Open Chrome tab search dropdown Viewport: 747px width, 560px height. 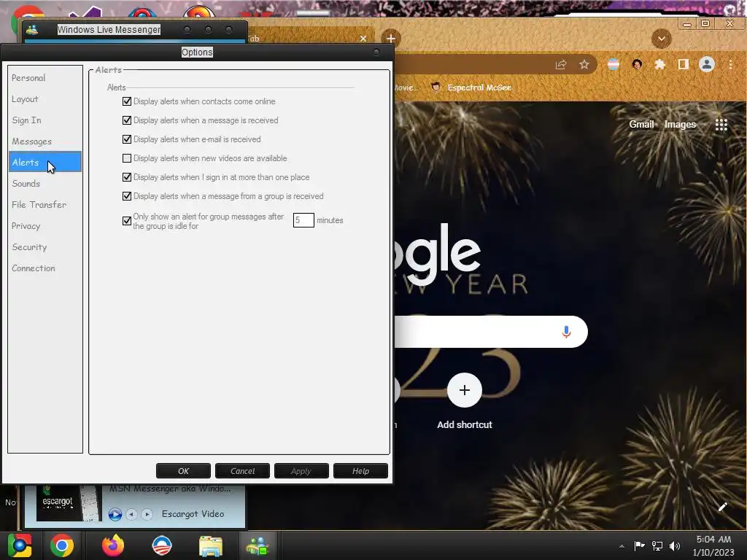[x=661, y=39]
